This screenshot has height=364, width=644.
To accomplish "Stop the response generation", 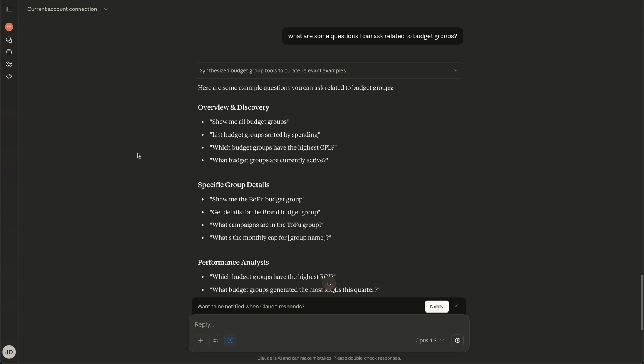I will [x=457, y=341].
